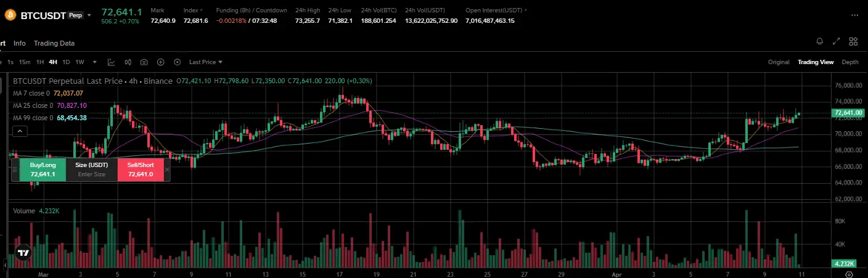
Task: Open price alerts using the bell icon
Action: click(x=820, y=42)
